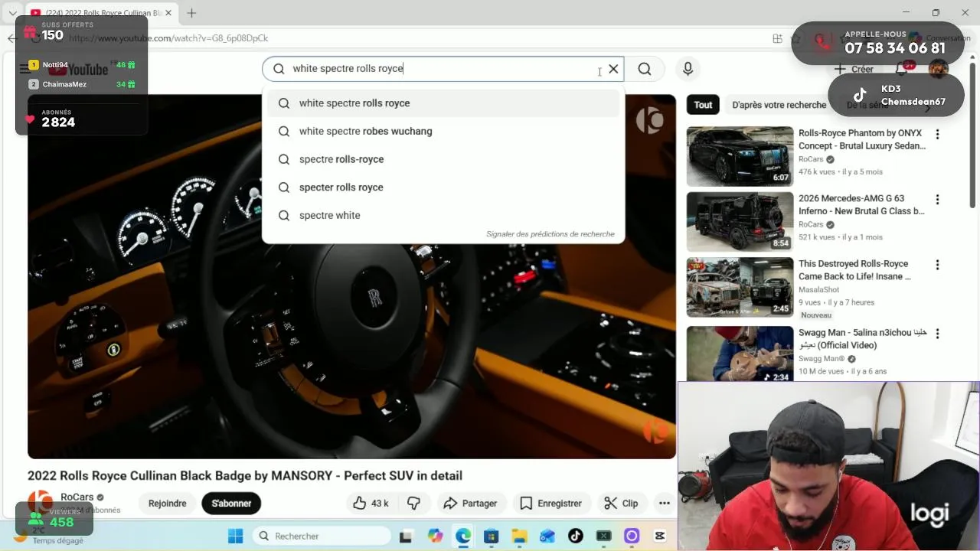Screen dimensions: 980x551
Task: Pick suggestion 'white spectre rolls royce'
Action: pyautogui.click(x=443, y=103)
